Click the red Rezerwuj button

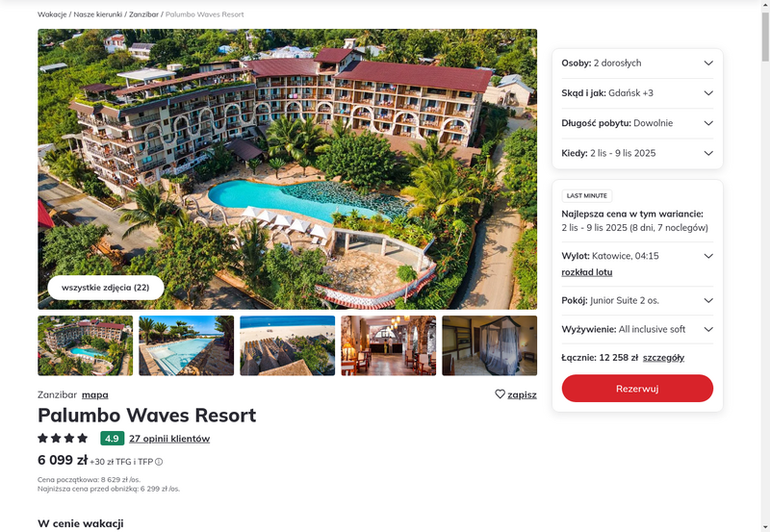pyautogui.click(x=637, y=389)
